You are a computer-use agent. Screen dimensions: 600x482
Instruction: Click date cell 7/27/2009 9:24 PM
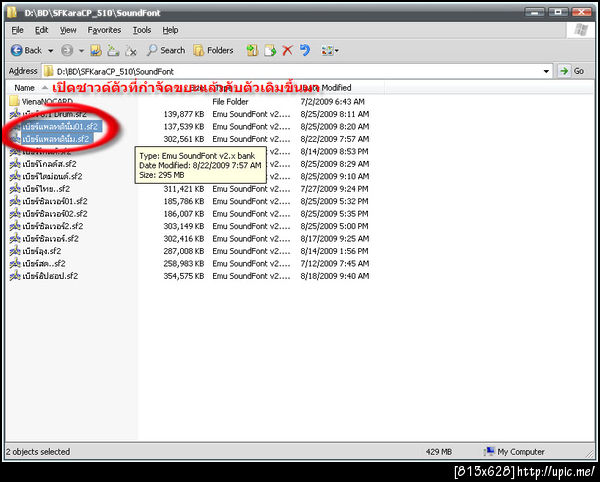(x=334, y=189)
